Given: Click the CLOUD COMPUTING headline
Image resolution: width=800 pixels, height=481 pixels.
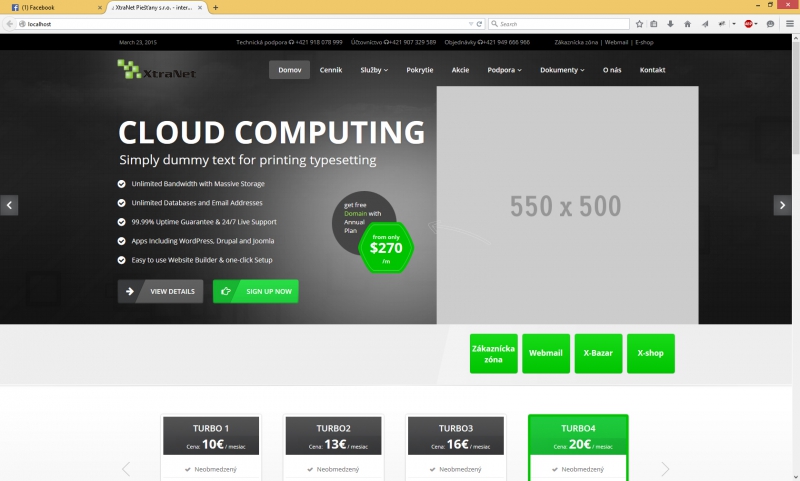Looking at the screenshot, I should pyautogui.click(x=271, y=133).
